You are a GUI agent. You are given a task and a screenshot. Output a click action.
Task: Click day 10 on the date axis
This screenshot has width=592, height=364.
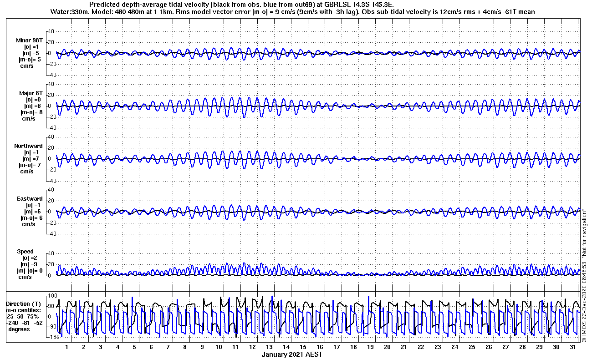219,347
